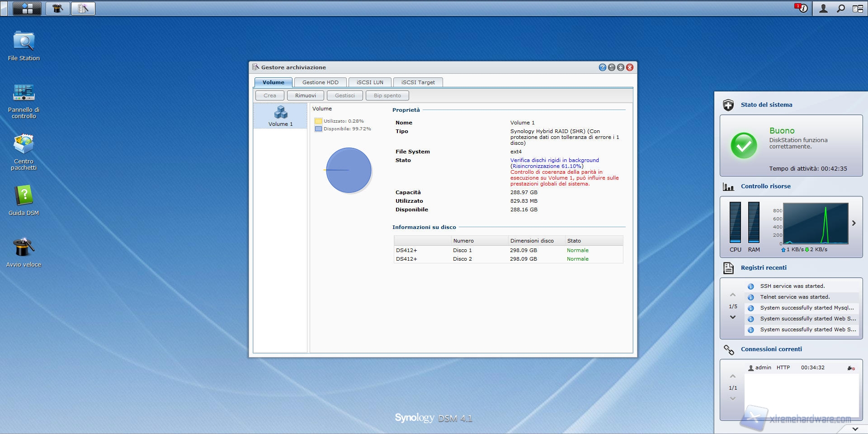Open the search magnifier in the top bar
The height and width of the screenshot is (434, 868).
click(x=840, y=8)
